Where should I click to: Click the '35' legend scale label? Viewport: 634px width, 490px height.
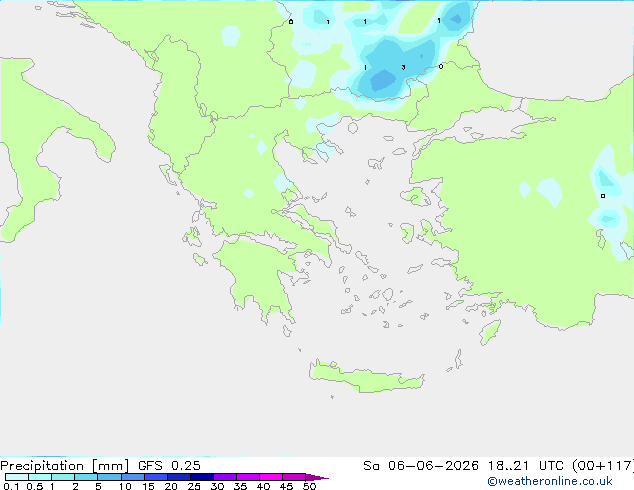click(240, 486)
